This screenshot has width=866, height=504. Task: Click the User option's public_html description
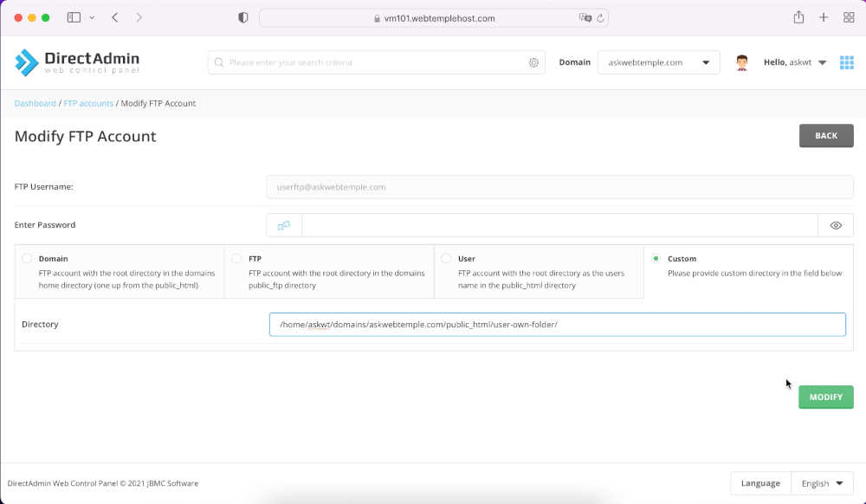[x=541, y=280]
